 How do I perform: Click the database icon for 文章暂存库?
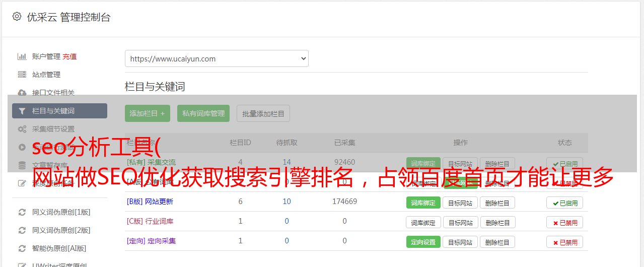coord(22,165)
